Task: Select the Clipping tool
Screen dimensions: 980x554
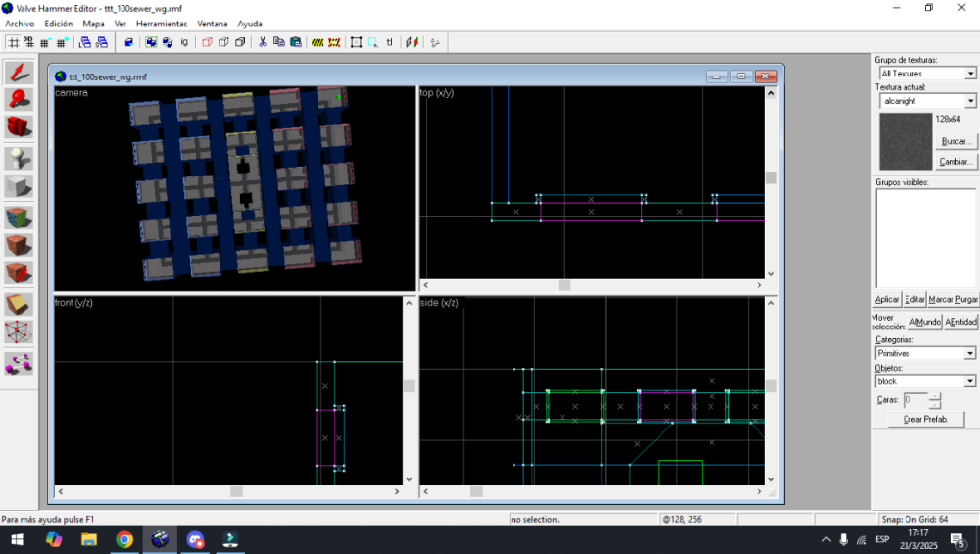Action: coord(19,305)
